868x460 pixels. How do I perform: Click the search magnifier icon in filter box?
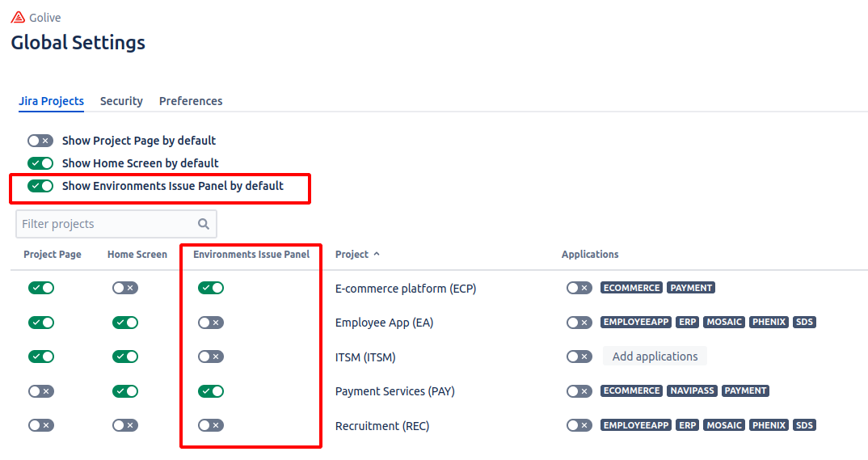[204, 224]
